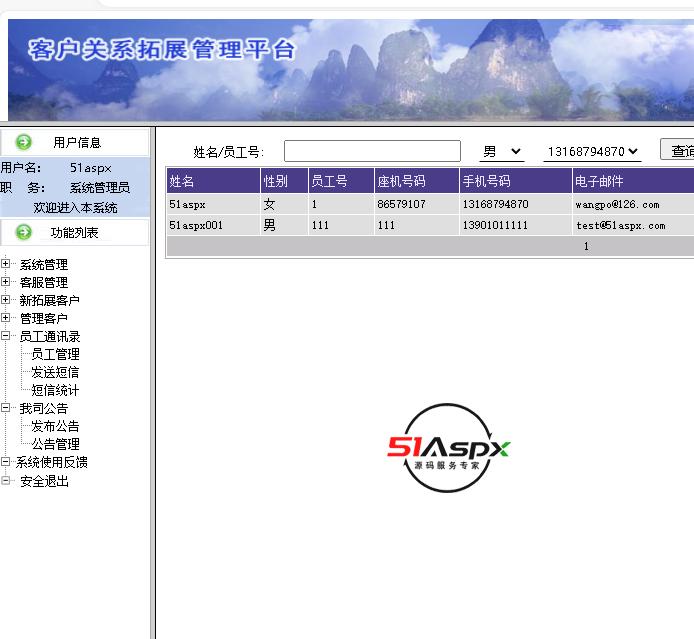The image size is (694, 639).
Task: Expand the 客服管理 tree node
Action: click(x=5, y=281)
